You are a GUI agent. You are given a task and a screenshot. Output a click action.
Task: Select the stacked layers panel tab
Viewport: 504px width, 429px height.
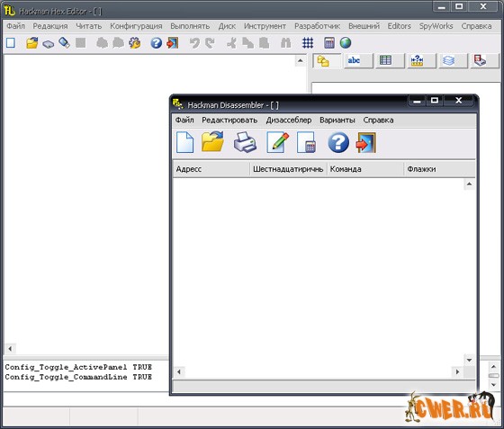tap(453, 60)
